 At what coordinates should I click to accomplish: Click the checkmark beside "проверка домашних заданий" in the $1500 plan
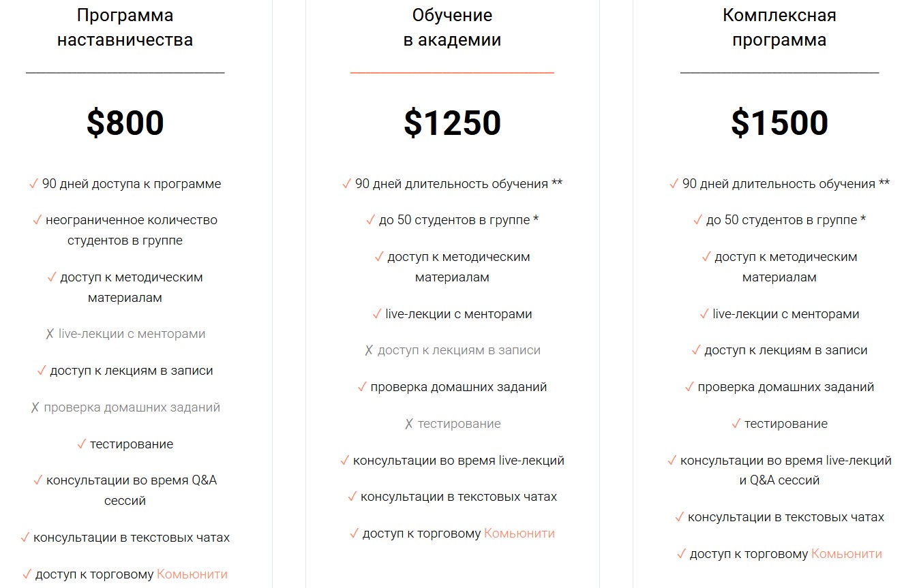coord(689,387)
